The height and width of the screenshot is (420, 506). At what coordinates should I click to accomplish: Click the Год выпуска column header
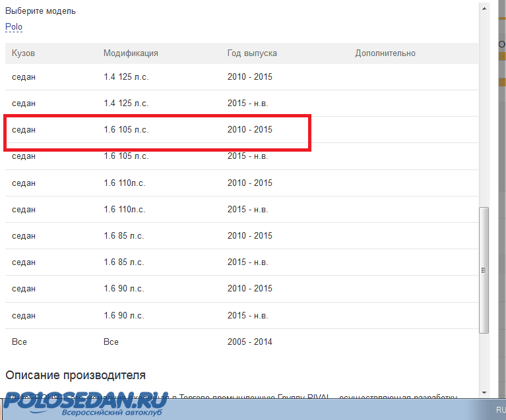click(x=252, y=53)
